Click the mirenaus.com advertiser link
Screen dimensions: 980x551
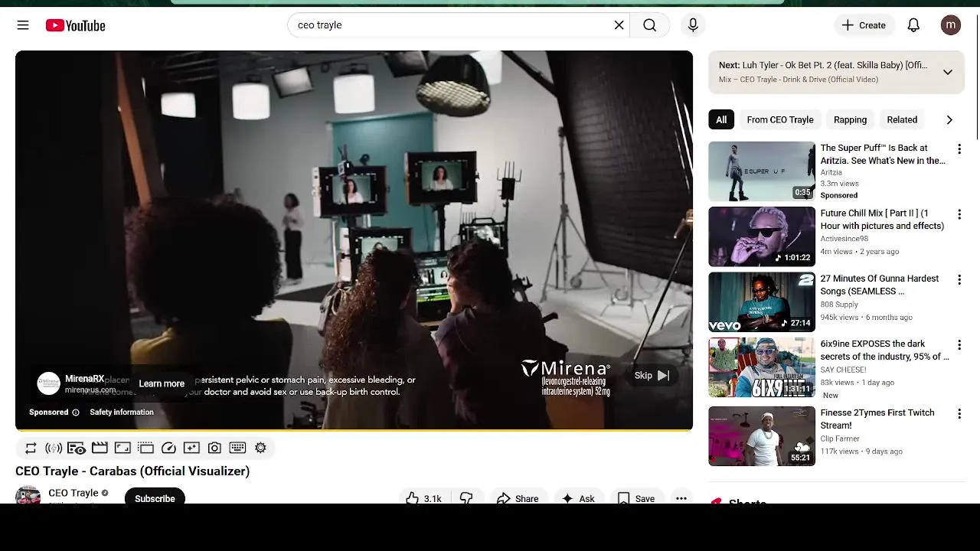pyautogui.click(x=90, y=390)
